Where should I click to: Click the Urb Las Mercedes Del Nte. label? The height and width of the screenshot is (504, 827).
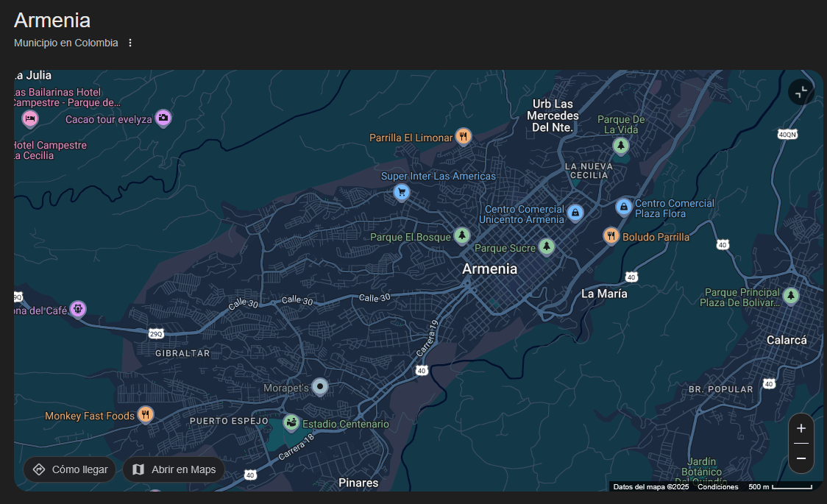(553, 116)
